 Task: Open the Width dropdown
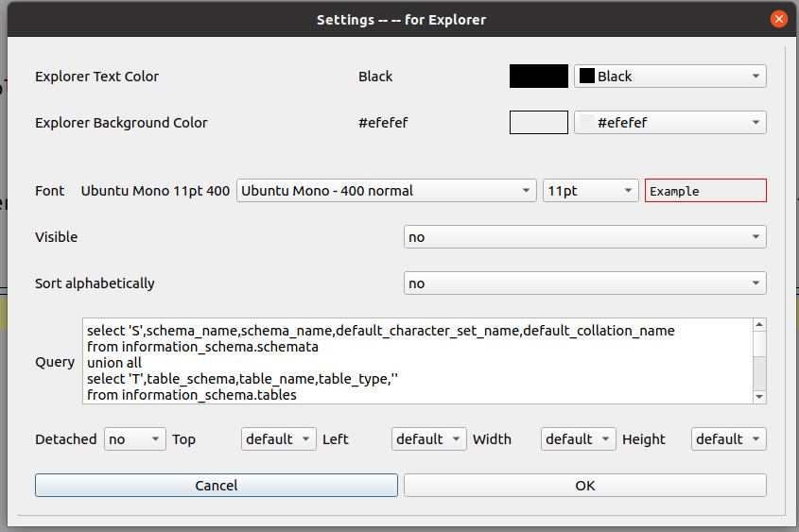[x=579, y=438]
